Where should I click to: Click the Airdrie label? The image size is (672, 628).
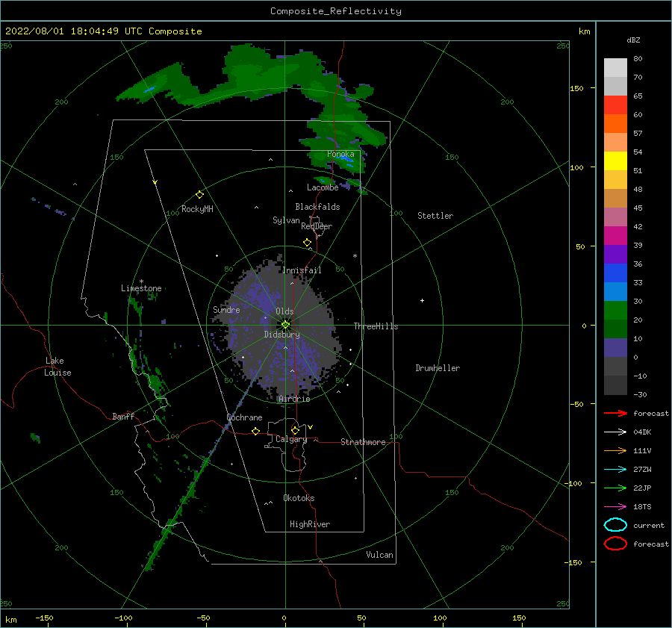coord(294,399)
